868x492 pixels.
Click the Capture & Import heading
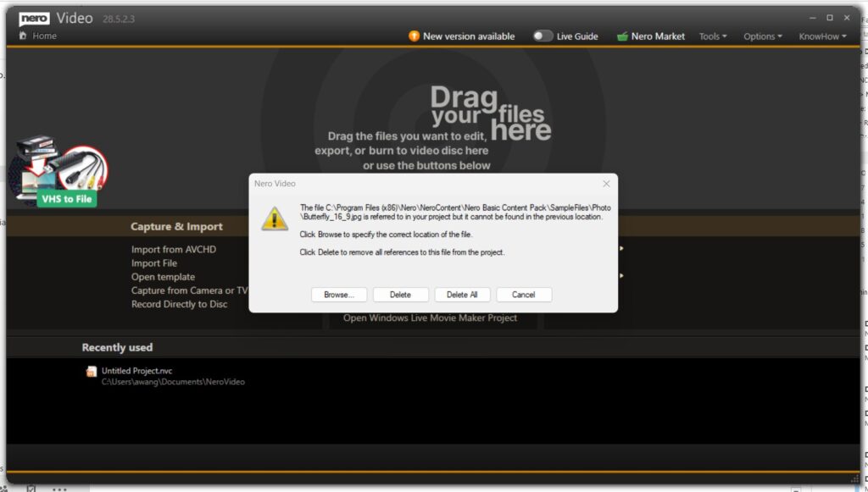point(176,227)
